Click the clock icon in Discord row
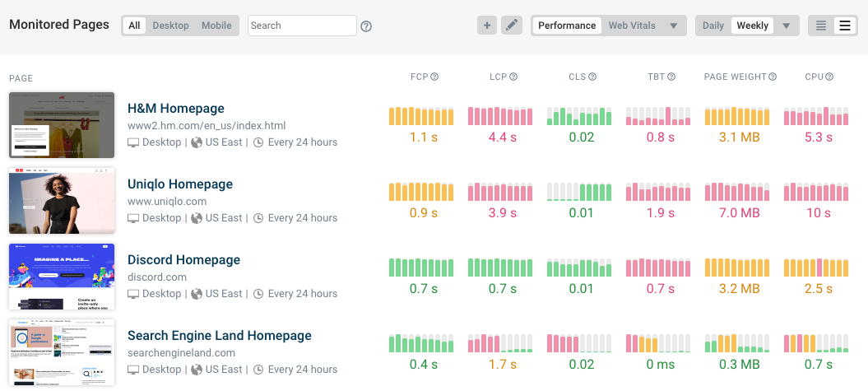 258,294
